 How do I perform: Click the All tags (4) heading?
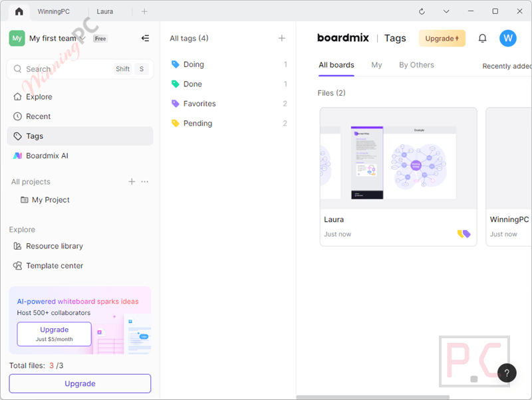pos(189,39)
